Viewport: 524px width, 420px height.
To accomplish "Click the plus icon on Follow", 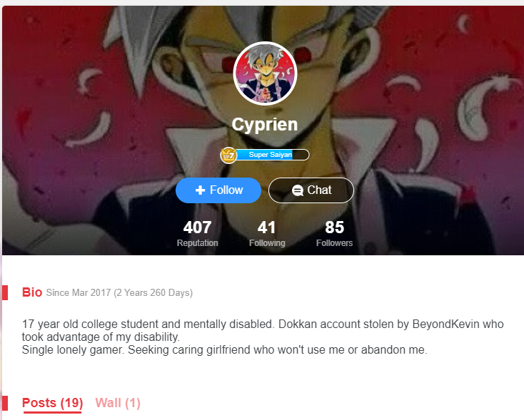I will [x=200, y=190].
